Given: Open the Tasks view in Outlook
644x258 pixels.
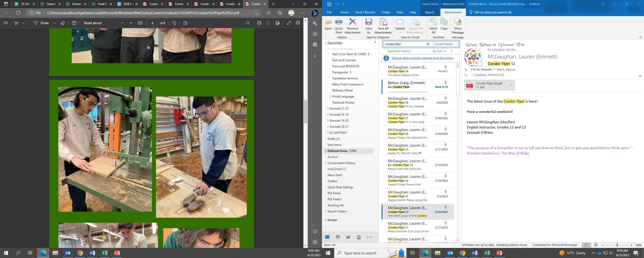Looking at the screenshot, I should [359, 237].
